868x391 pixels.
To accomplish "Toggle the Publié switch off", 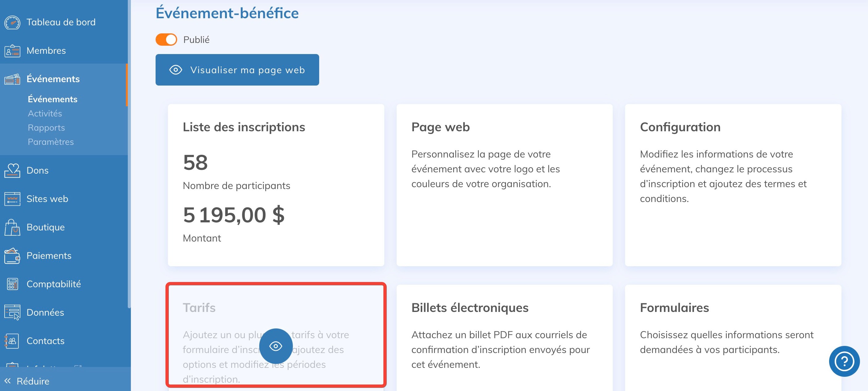I will click(166, 40).
